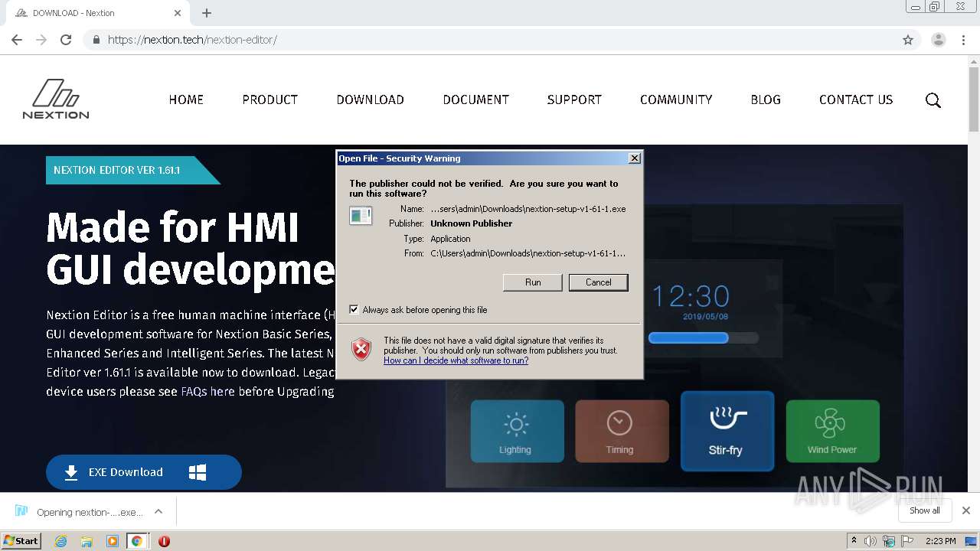Click the application file icon in dialog
Image resolution: width=980 pixels, height=551 pixels.
click(361, 216)
